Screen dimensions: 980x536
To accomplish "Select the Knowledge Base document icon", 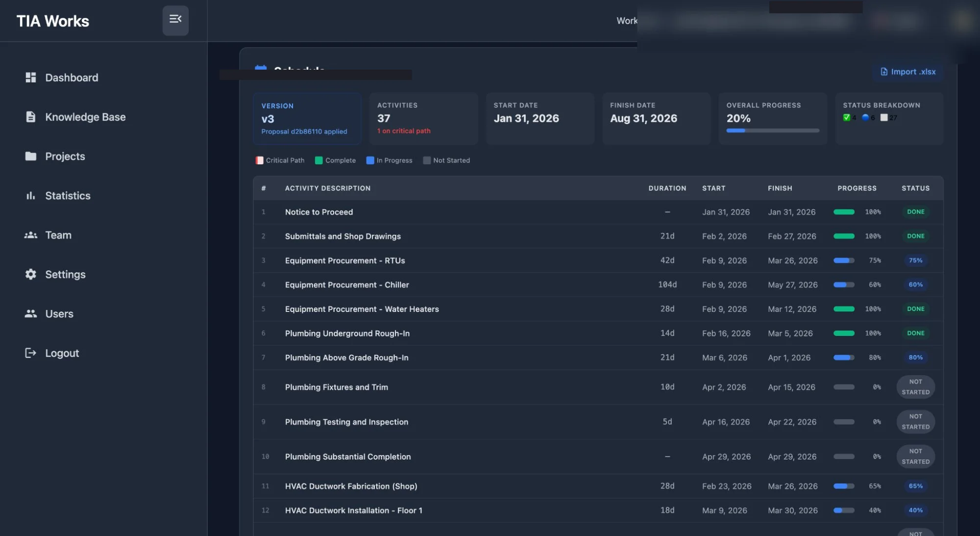I will [30, 117].
